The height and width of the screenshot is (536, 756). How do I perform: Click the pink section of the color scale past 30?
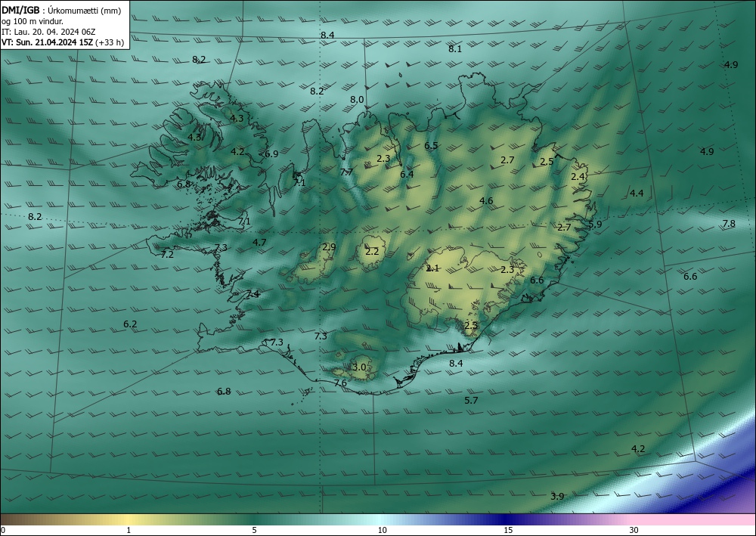694,519
